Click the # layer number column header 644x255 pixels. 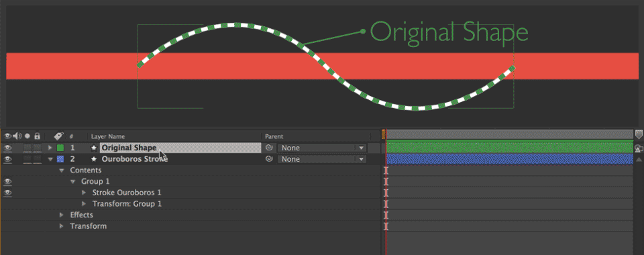pos(72,136)
